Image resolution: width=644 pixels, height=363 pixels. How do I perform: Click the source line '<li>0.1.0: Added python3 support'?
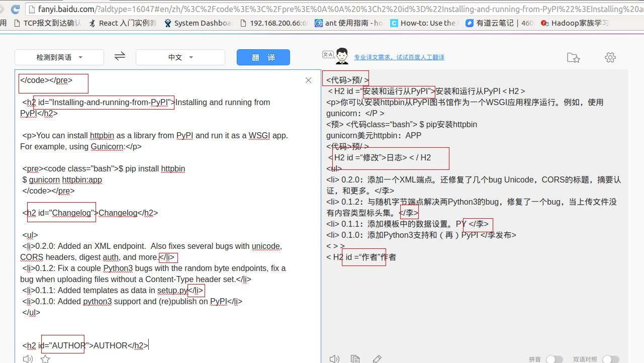[132, 301]
